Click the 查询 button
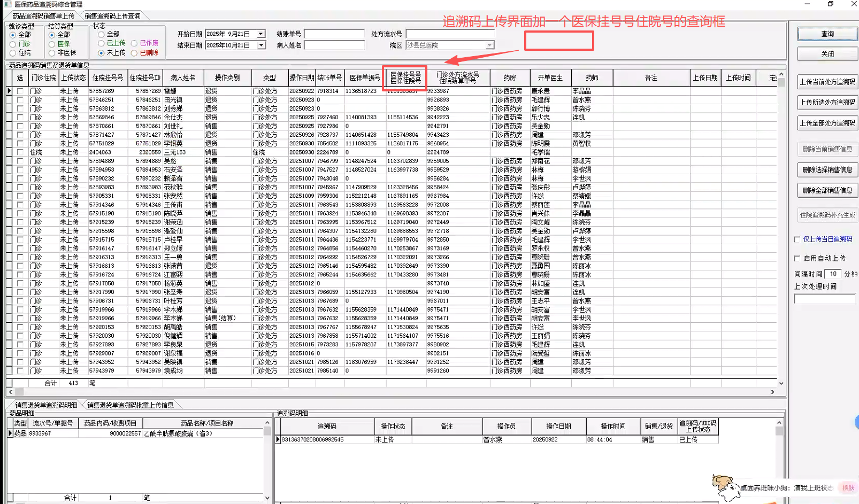859x504 pixels. pos(827,34)
